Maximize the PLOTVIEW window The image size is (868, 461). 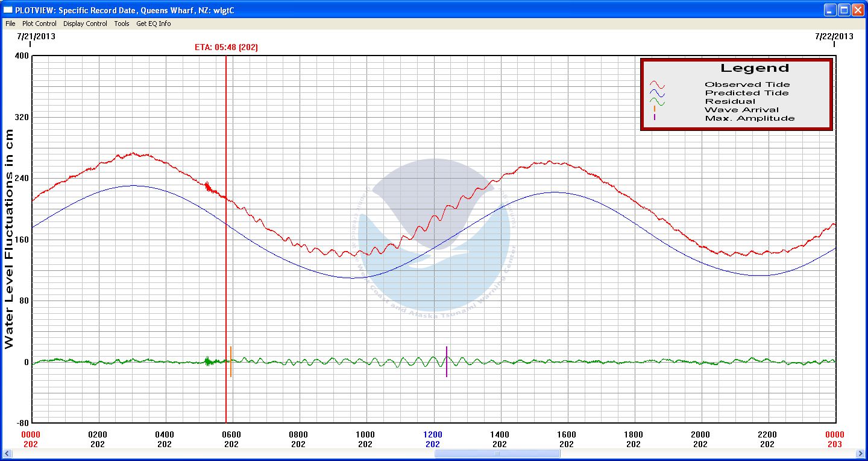[844, 10]
